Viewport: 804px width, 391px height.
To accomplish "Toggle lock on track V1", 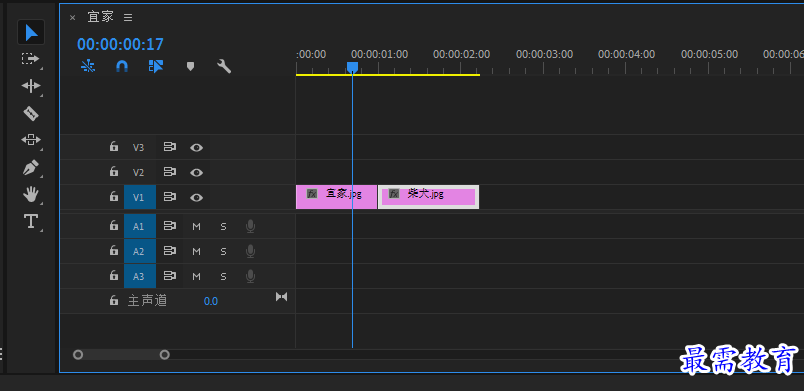I will tap(114, 197).
